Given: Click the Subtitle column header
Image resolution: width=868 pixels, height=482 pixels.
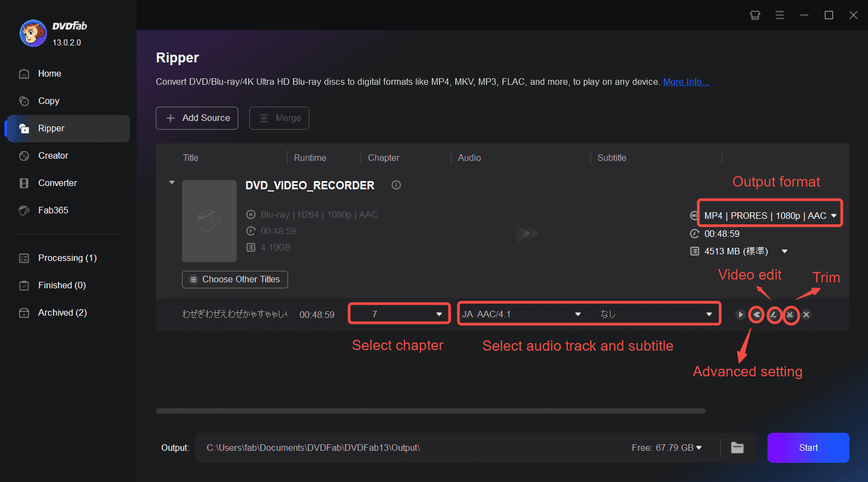Looking at the screenshot, I should tap(612, 158).
